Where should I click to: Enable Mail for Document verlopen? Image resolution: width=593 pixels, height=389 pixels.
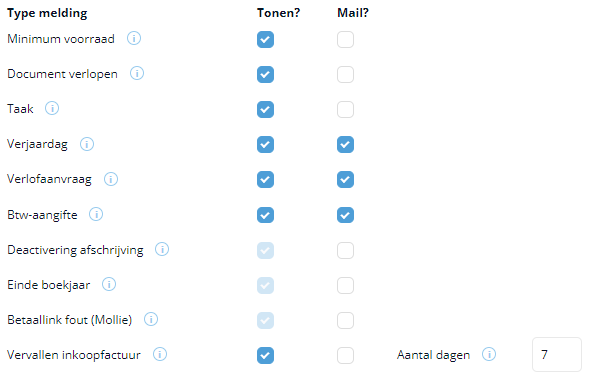pyautogui.click(x=345, y=74)
